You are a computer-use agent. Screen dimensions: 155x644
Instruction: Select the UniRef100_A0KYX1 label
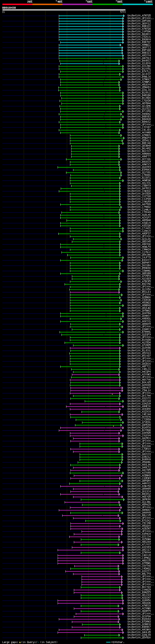(x=139, y=321)
